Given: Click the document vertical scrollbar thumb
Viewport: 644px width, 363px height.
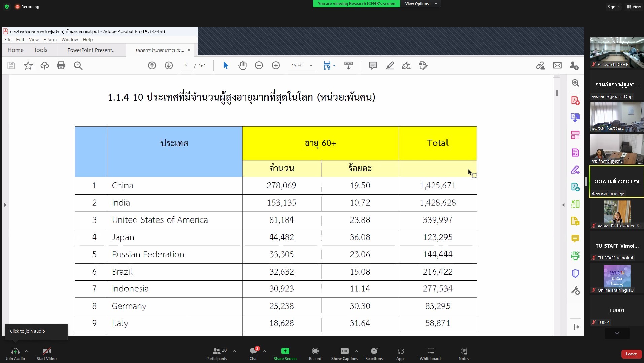Looking at the screenshot, I should click(557, 93).
